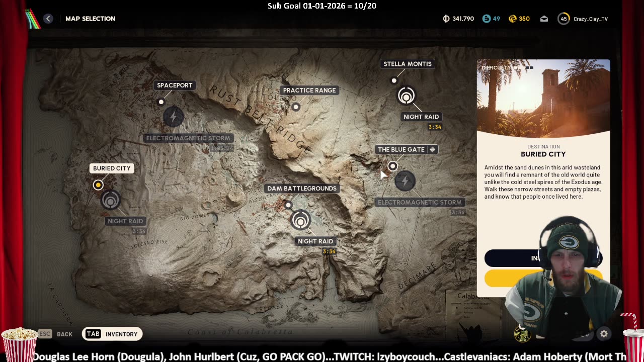
Task: Choose the Dam Battlegrounds destination label
Action: (302, 189)
